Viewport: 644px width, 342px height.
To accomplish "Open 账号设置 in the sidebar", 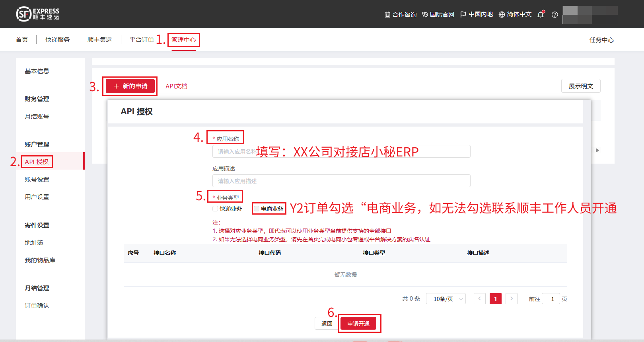I will pyautogui.click(x=37, y=180).
